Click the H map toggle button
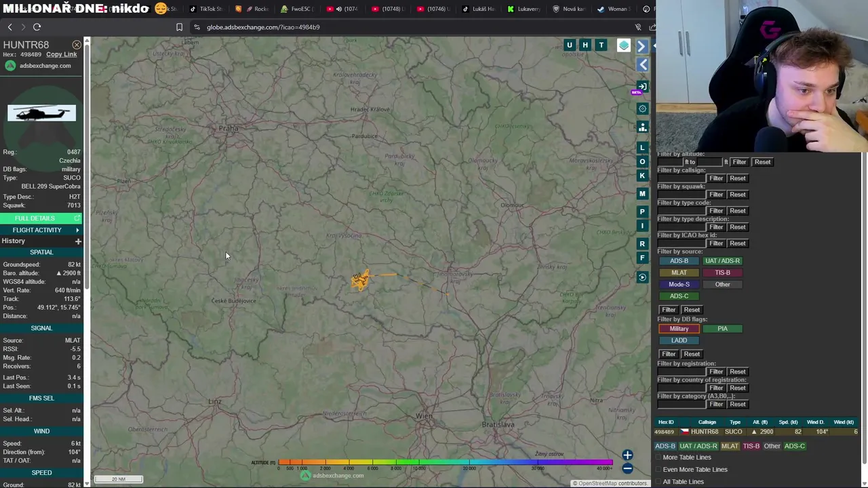The width and height of the screenshot is (868, 488). point(585,45)
